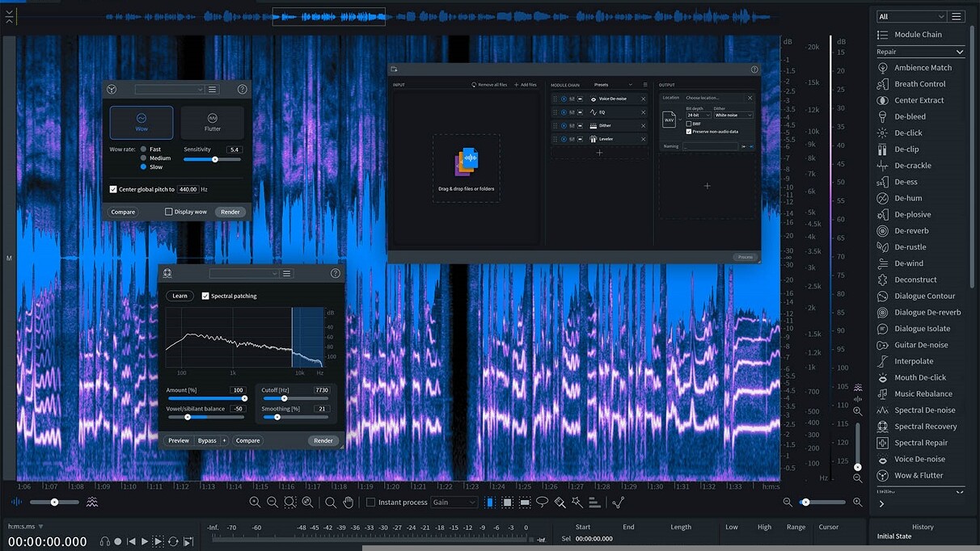Remove Voice De-noise from module chain
The width and height of the screenshot is (980, 551).
tap(644, 99)
